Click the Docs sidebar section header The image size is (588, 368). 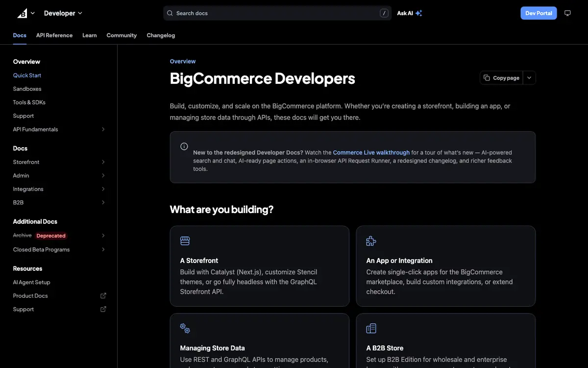20,149
